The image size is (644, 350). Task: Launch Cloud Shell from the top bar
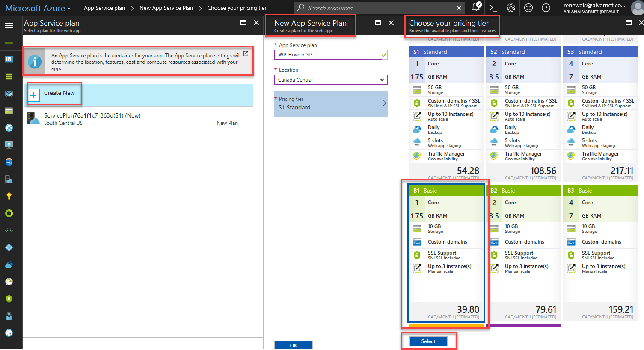tap(493, 8)
